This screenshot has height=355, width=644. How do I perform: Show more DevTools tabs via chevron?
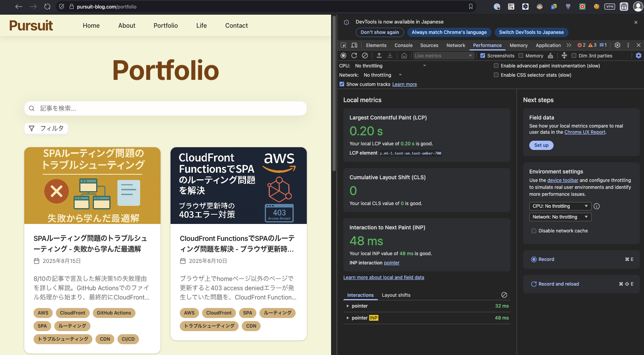point(569,45)
